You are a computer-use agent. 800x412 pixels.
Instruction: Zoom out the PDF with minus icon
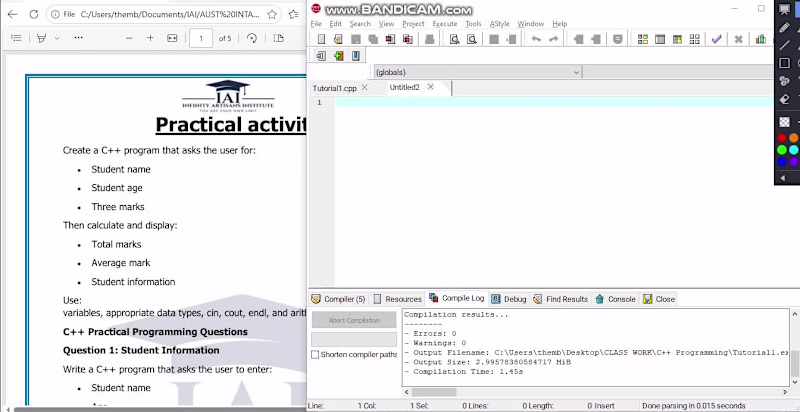[129, 38]
